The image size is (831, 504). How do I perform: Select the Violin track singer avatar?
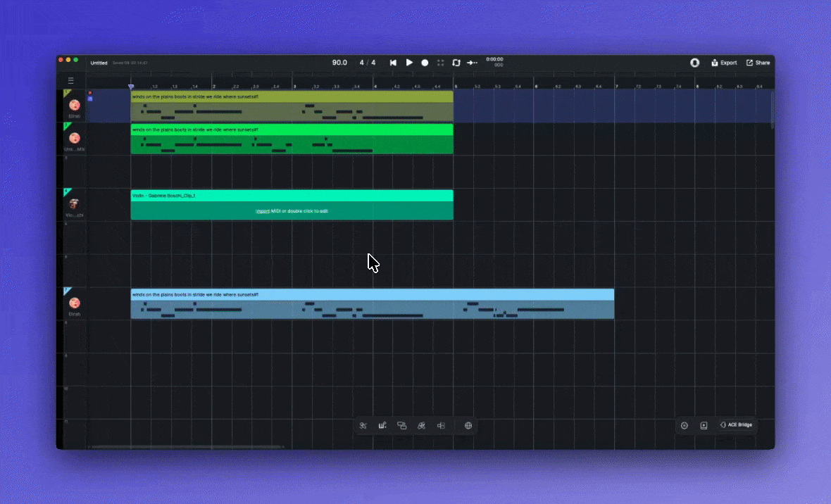click(x=75, y=204)
